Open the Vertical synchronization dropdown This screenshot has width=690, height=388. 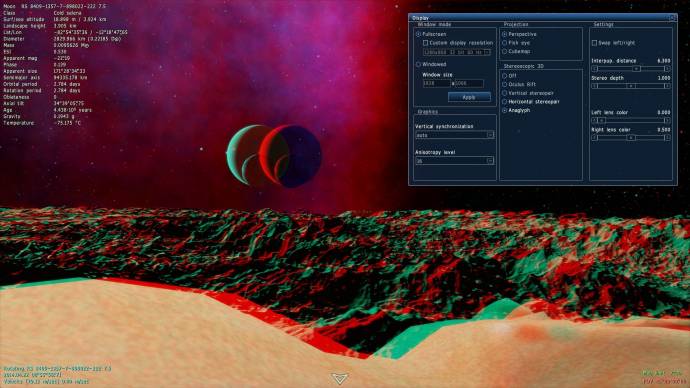454,135
